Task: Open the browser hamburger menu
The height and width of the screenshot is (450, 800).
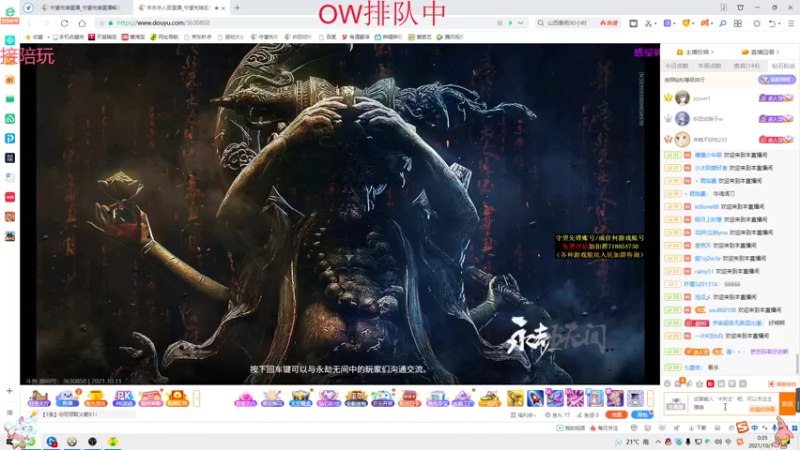Action: 791,23
